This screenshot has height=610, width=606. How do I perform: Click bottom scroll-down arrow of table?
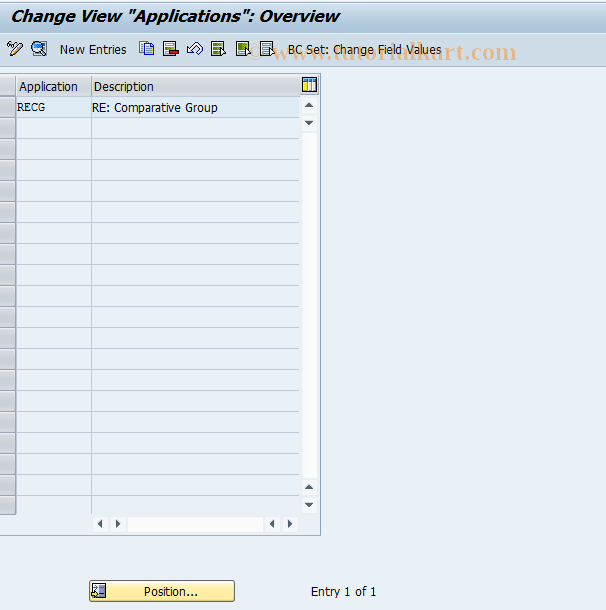point(309,505)
